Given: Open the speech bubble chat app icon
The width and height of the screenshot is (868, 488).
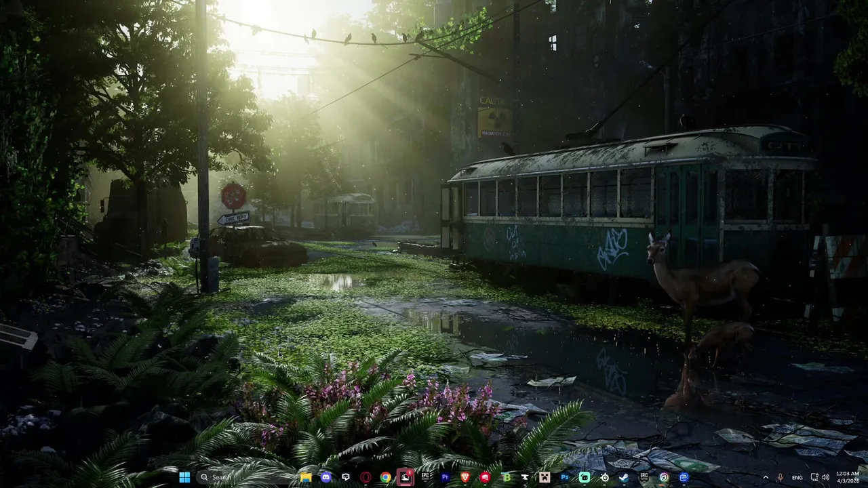Looking at the screenshot, I should [346, 477].
